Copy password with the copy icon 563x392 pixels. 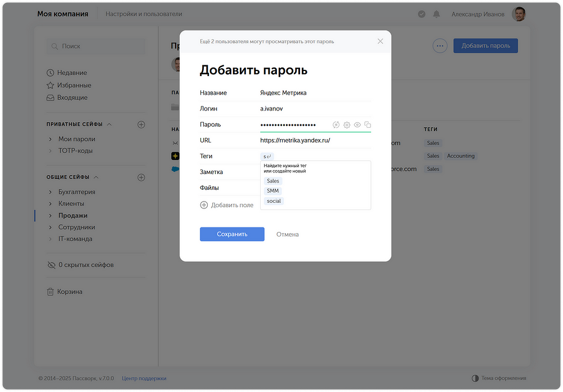pyautogui.click(x=368, y=124)
